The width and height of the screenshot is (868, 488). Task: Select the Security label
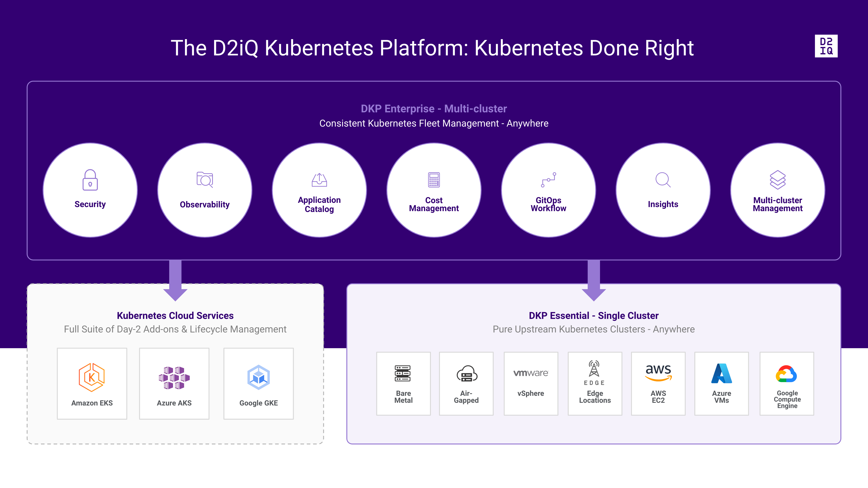pyautogui.click(x=90, y=204)
